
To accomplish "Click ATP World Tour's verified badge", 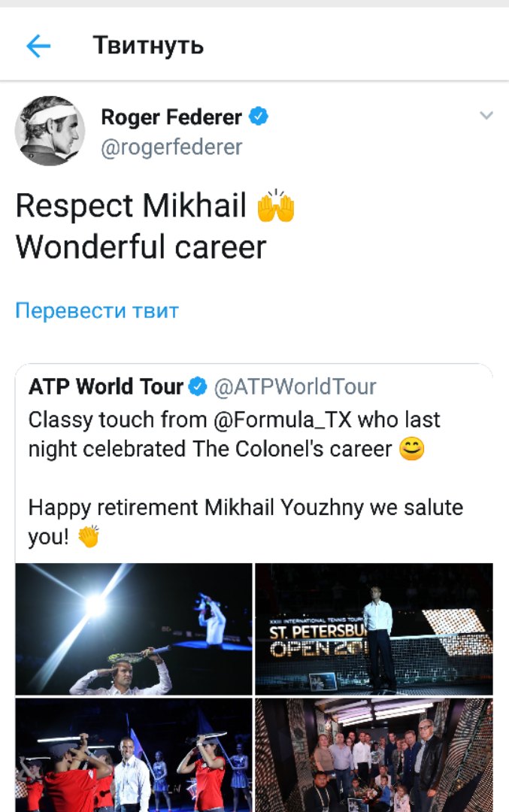I will tap(198, 387).
